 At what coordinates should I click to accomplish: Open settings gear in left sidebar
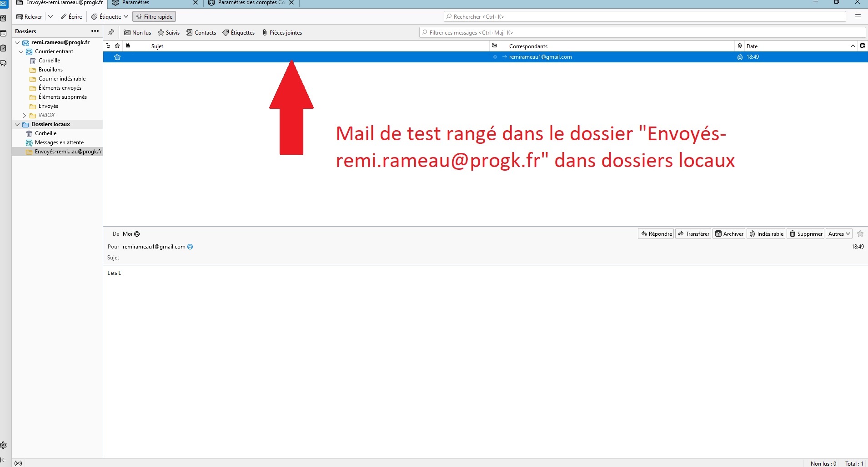4,445
